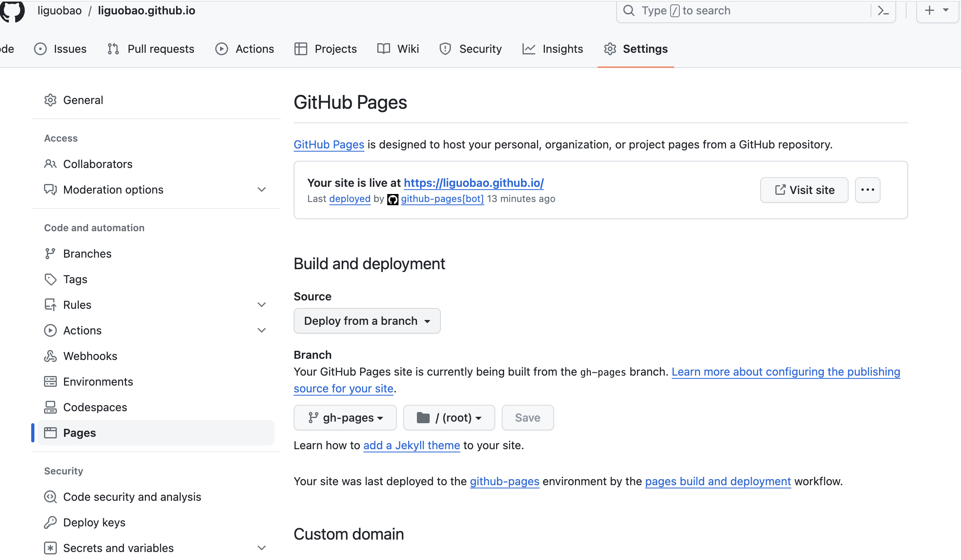Go to Environments settings
This screenshot has height=560, width=961.
[98, 382]
